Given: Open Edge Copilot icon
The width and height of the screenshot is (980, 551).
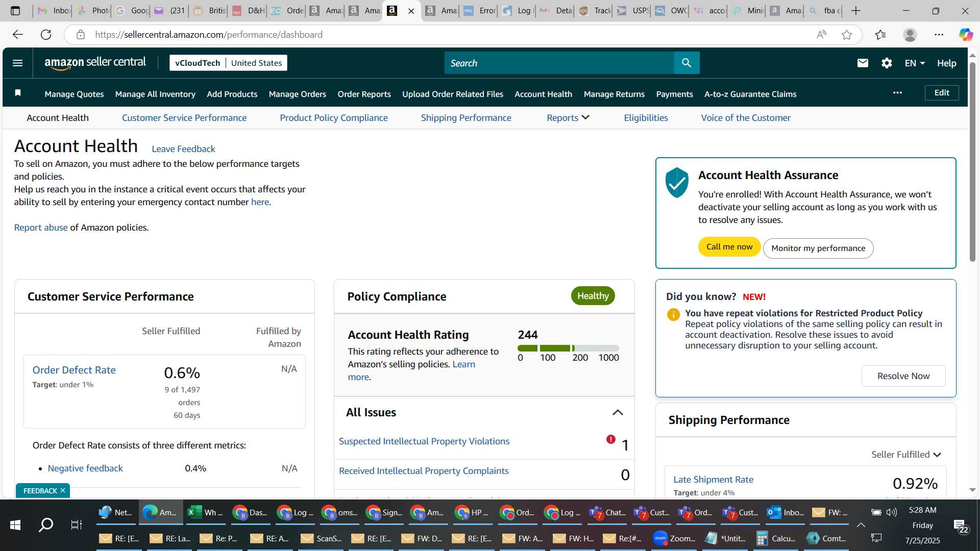Looking at the screenshot, I should click(x=966, y=34).
